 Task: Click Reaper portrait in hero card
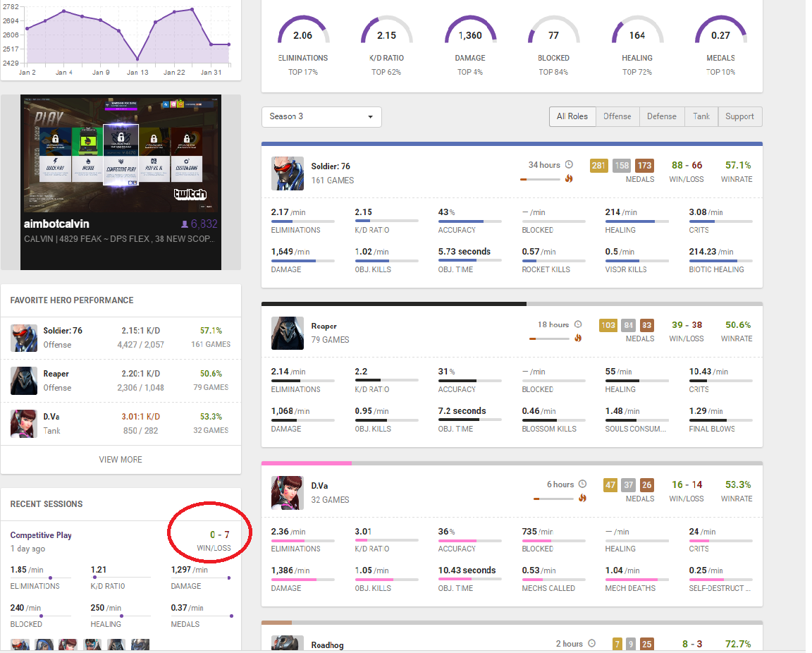tap(288, 334)
